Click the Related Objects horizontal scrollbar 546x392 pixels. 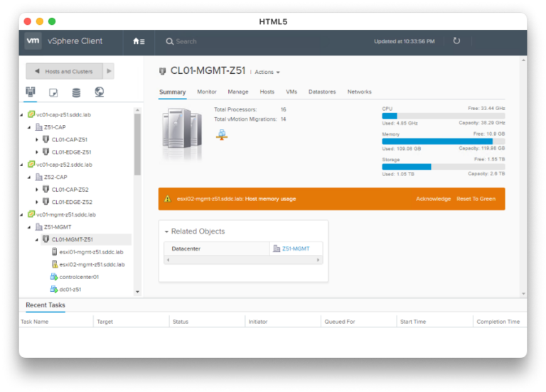(x=243, y=260)
